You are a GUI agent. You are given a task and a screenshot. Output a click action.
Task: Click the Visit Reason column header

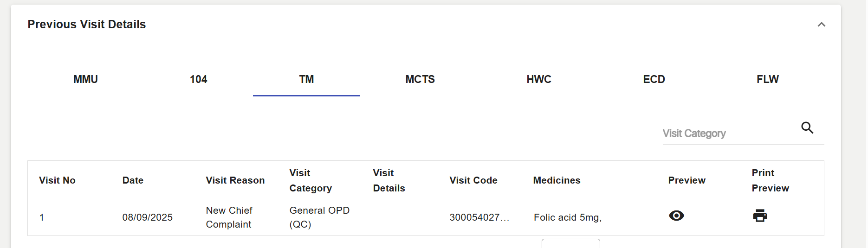(x=235, y=180)
